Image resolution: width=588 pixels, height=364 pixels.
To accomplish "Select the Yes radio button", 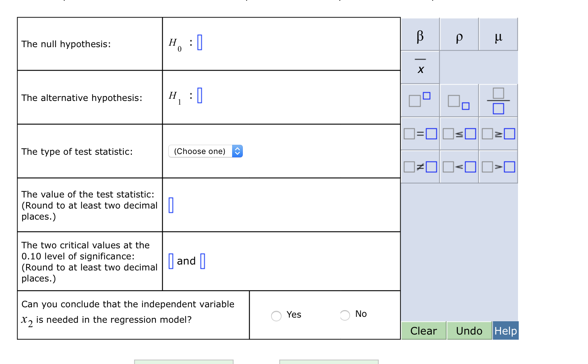I will [276, 316].
